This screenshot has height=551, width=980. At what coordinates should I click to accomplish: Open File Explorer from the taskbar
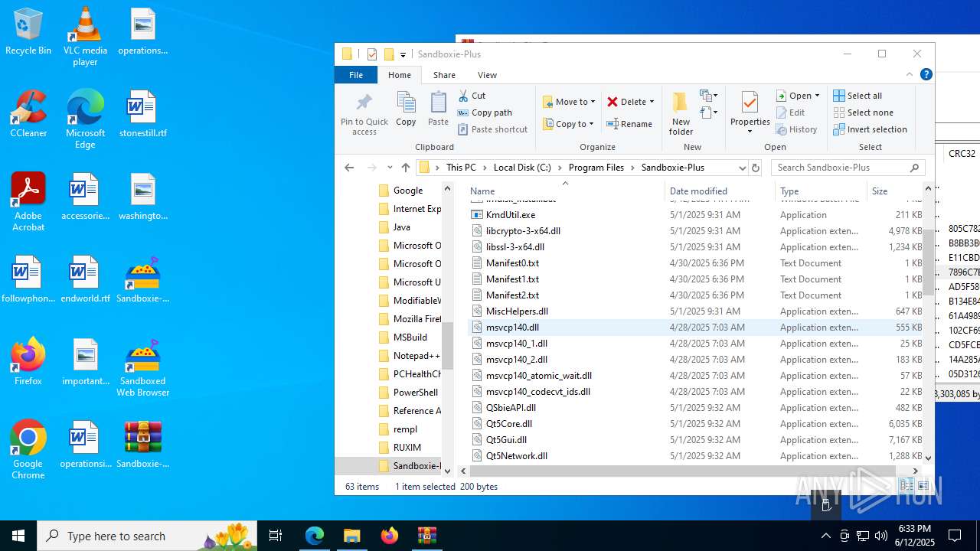point(351,536)
